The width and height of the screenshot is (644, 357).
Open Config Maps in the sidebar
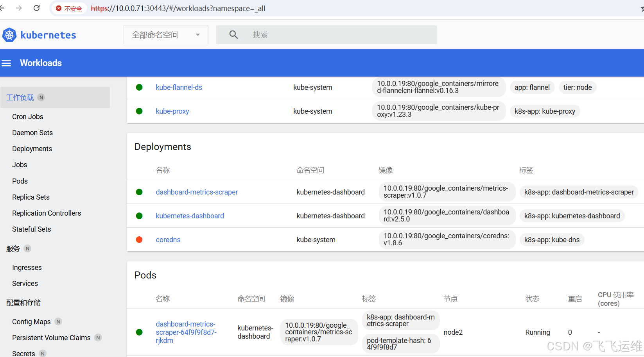pos(31,322)
